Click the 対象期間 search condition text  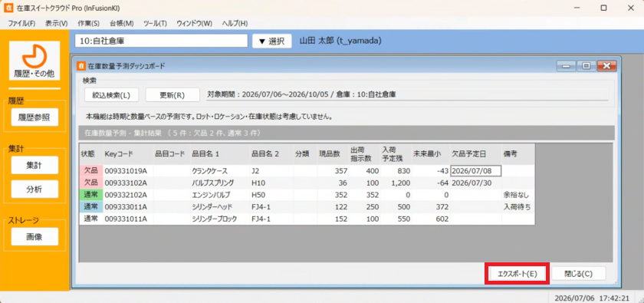(301, 94)
